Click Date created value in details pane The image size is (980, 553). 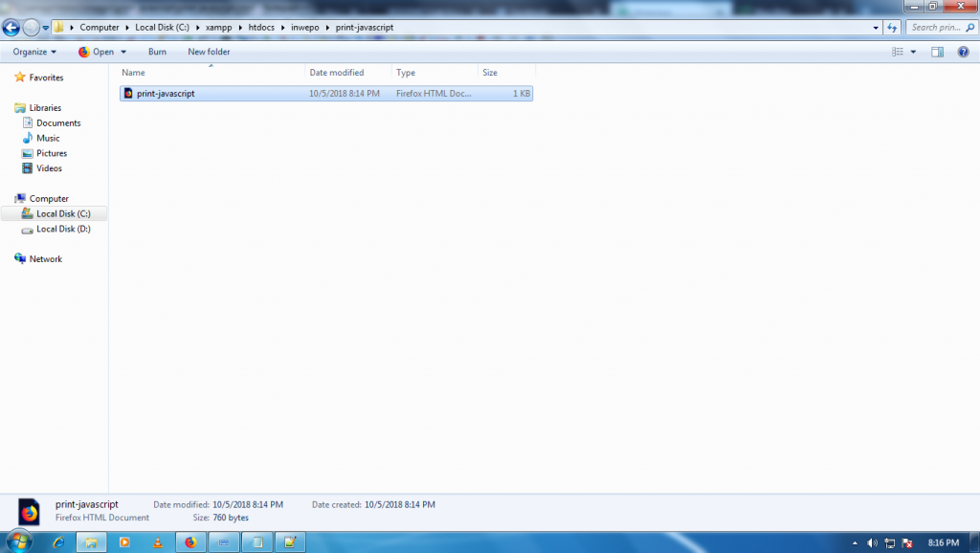(399, 505)
